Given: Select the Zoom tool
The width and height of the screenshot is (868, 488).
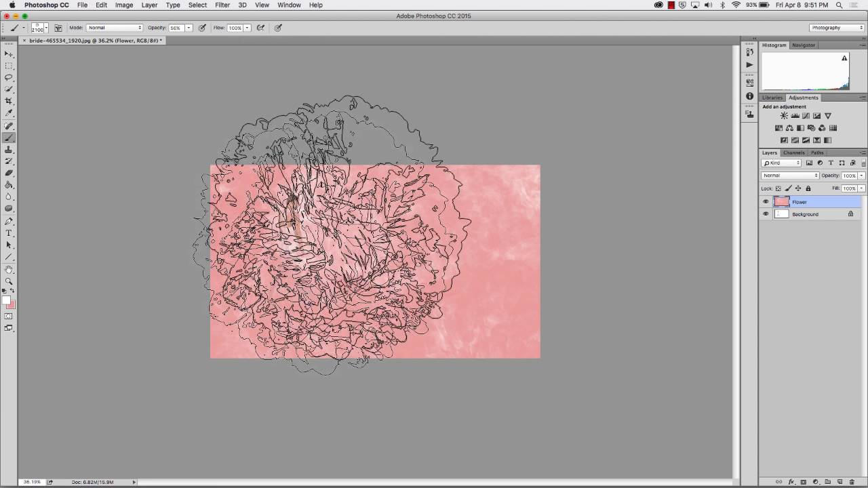Looking at the screenshot, I should (9, 281).
